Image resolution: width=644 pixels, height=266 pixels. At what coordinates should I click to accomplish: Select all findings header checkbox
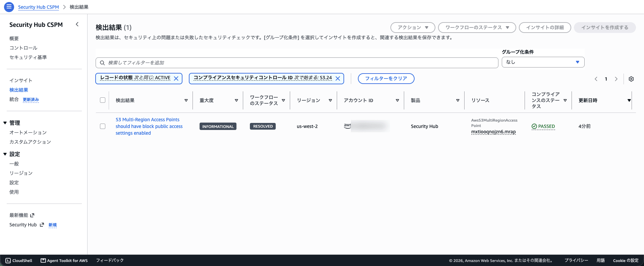[x=103, y=100]
